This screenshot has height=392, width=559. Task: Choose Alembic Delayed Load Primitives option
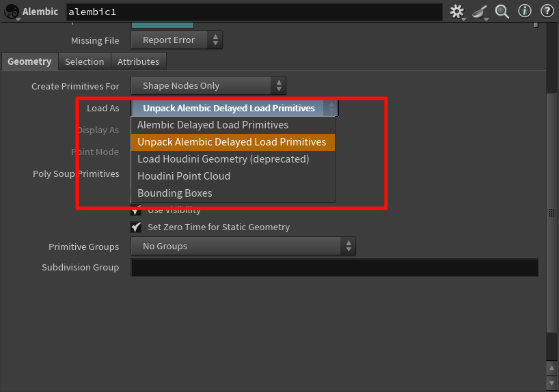tap(233, 125)
